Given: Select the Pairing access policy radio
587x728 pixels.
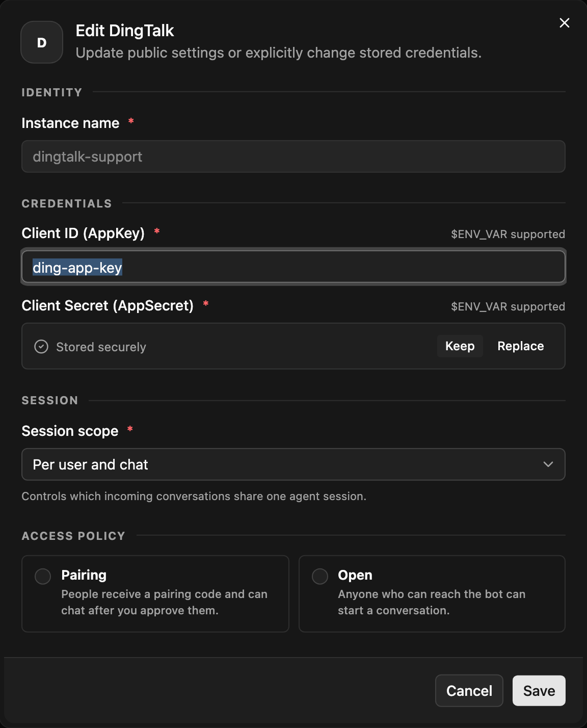Looking at the screenshot, I should coord(43,577).
